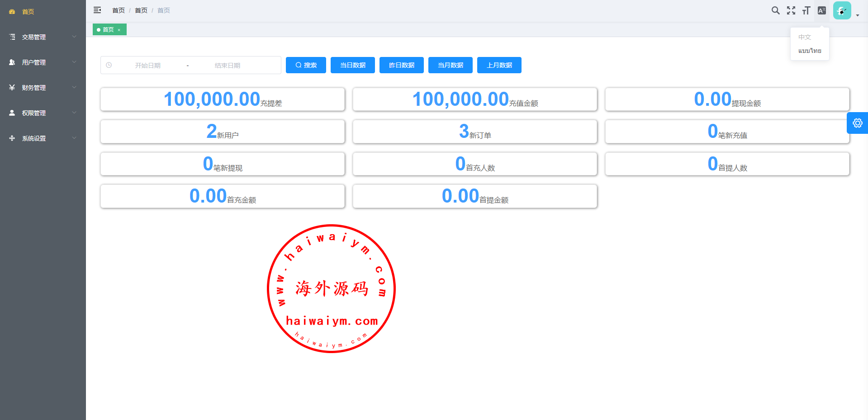Click the language switch icon
The width and height of the screenshot is (868, 420).
[821, 10]
